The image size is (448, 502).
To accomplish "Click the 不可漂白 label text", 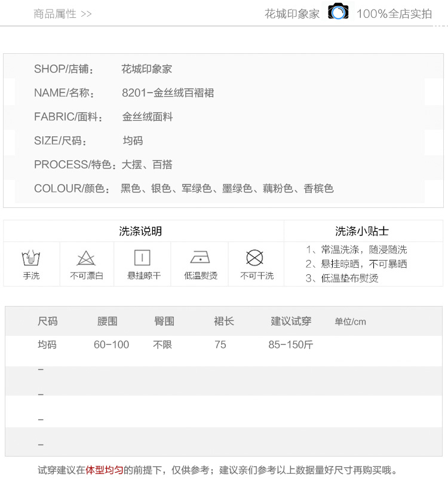I will pyautogui.click(x=87, y=276).
